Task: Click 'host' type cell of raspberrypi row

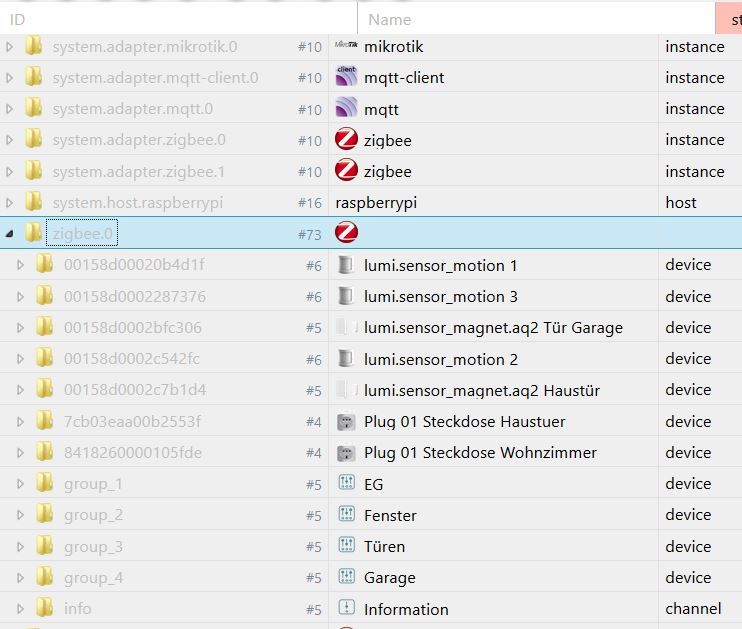Action: point(680,203)
